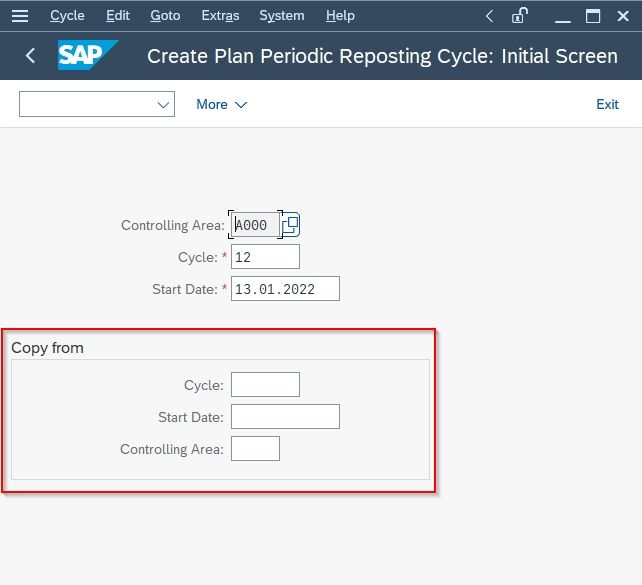Open the hamburger menu icon
This screenshot has height=585, width=642.
pos(20,16)
